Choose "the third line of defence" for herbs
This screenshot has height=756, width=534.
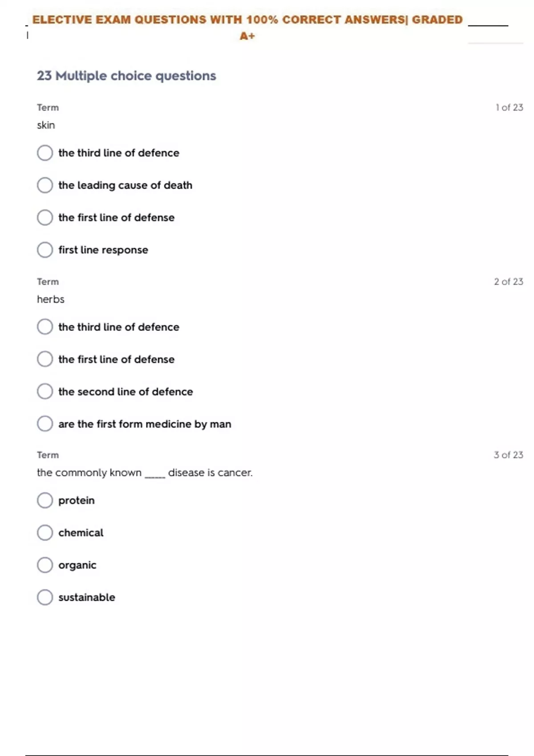coord(45,327)
